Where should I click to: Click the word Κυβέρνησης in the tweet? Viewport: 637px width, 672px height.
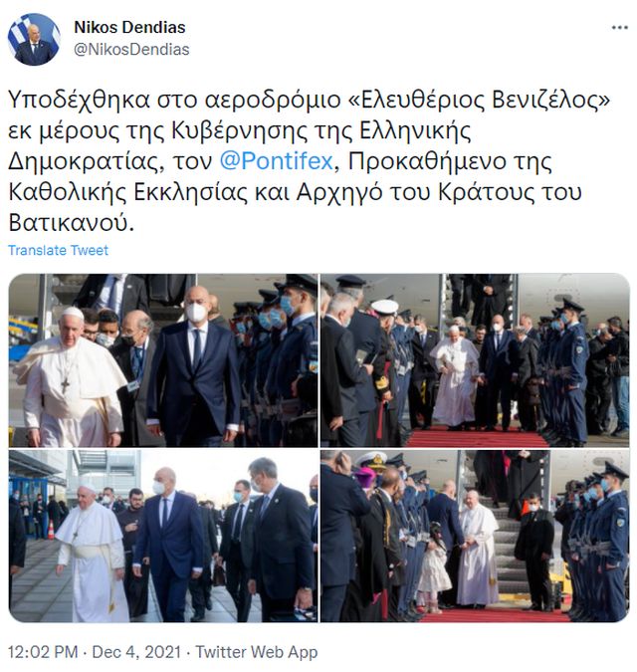point(240,130)
